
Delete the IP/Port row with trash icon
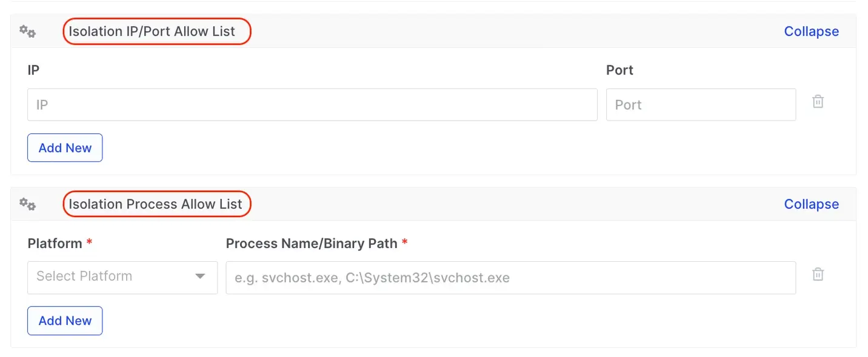click(x=818, y=102)
